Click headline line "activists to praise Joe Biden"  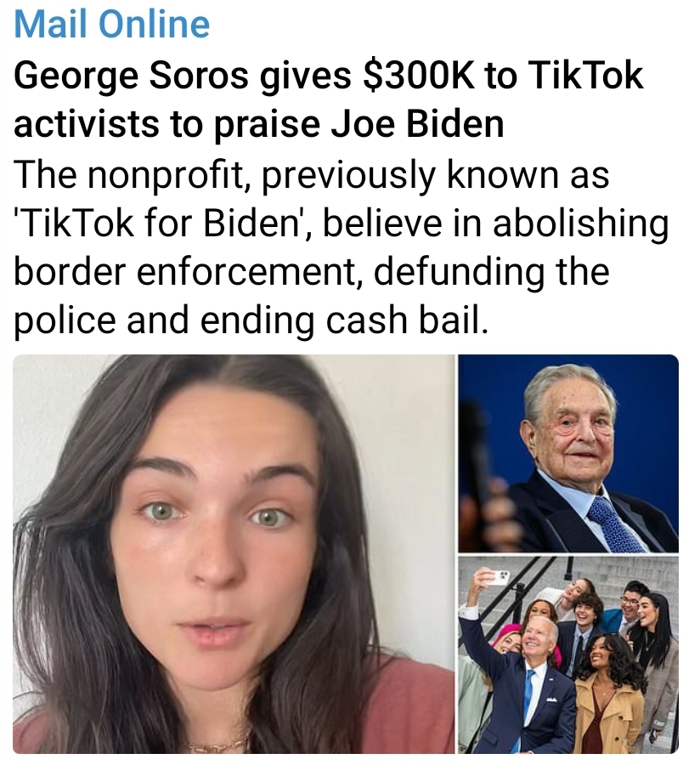pos(259,124)
